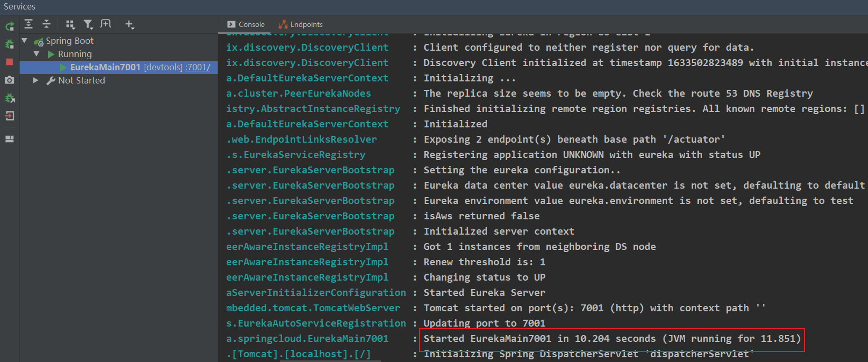
Task: Collapse the Spring Boot tree node
Action: pyautogui.click(x=24, y=41)
